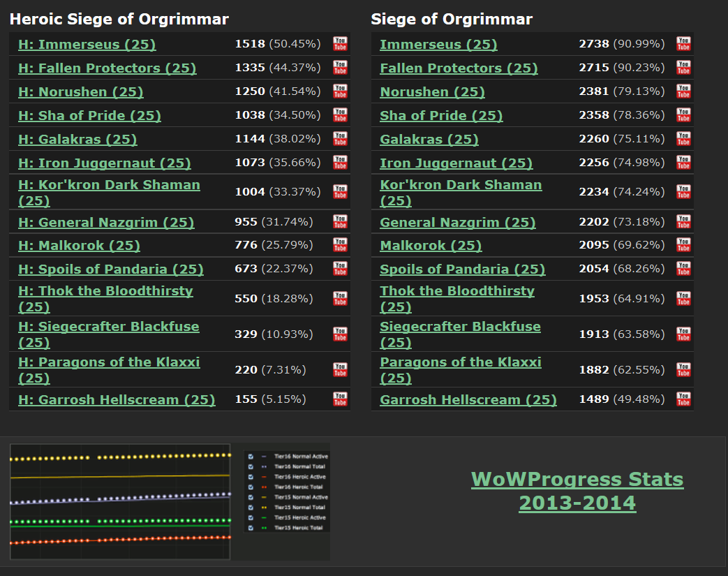Open YouTube video for normal Sha of Pride

click(x=683, y=115)
